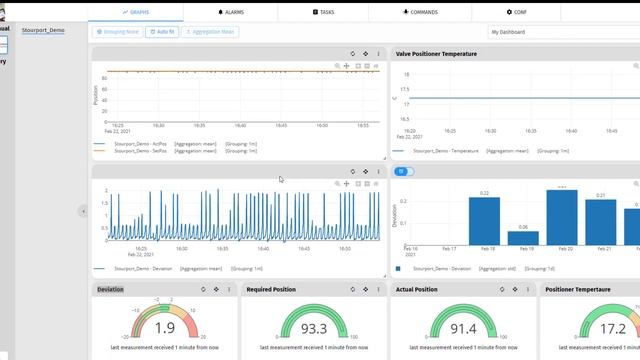Click the Actual Position panel title
Screen dimensions: 640x360
coord(416,289)
